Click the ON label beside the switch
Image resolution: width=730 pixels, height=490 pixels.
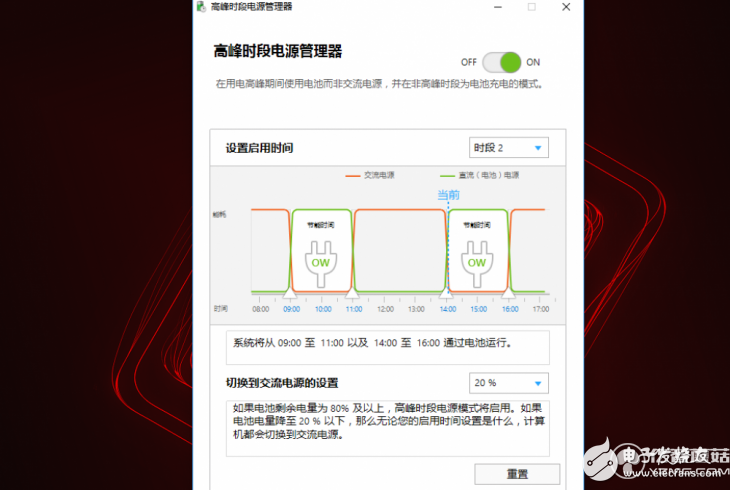(x=533, y=62)
